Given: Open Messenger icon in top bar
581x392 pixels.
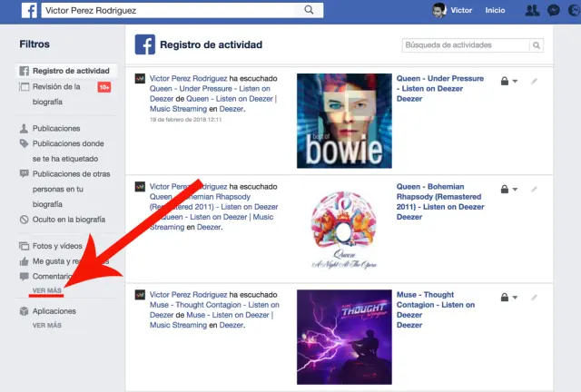Looking at the screenshot, I should click(554, 11).
